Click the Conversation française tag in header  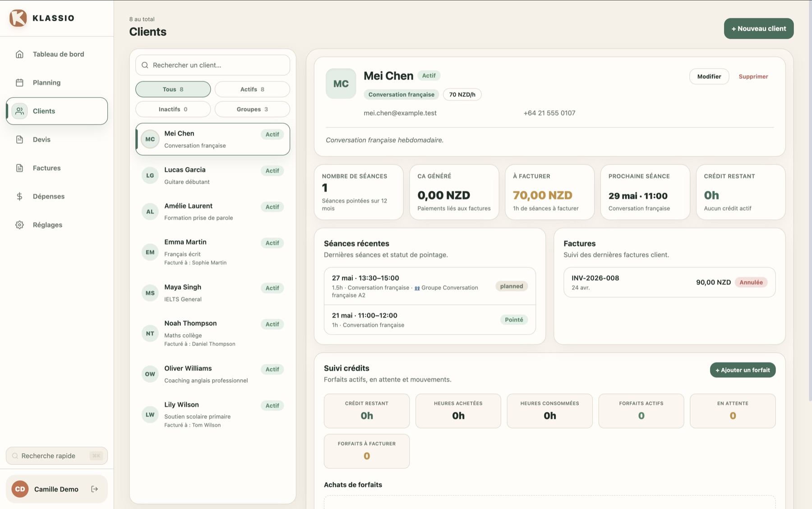(401, 94)
